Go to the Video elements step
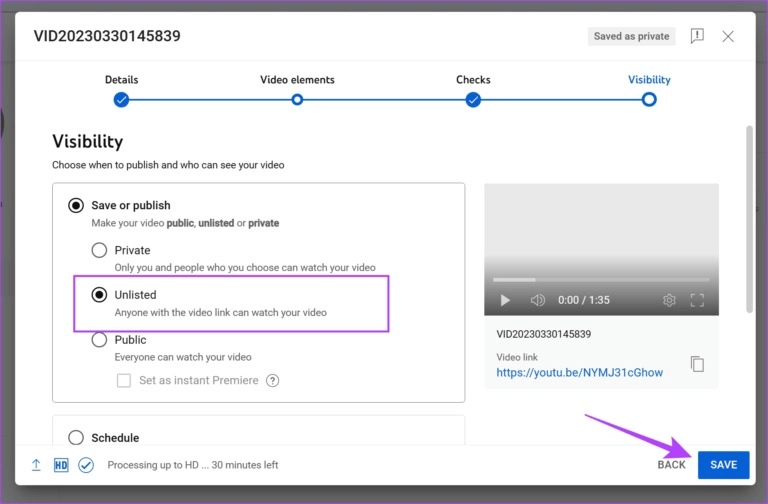768x504 pixels. pos(297,99)
